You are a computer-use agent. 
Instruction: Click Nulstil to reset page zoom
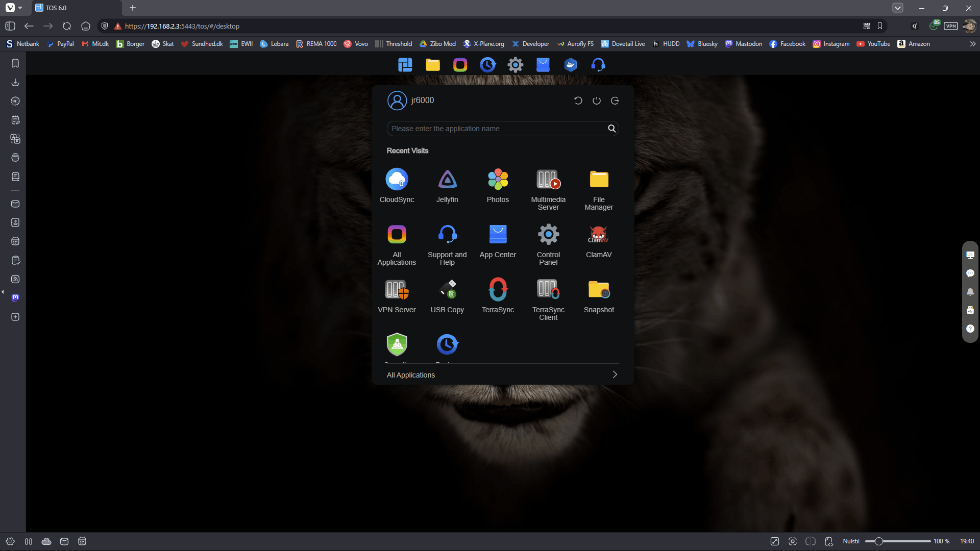click(x=850, y=541)
